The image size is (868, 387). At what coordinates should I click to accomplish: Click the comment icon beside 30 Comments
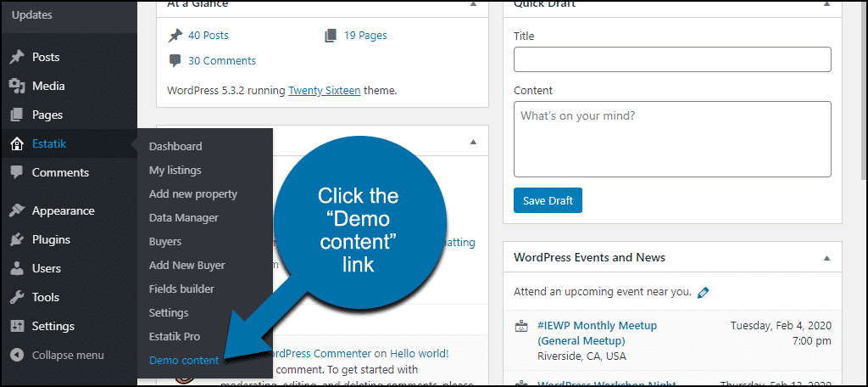click(175, 61)
